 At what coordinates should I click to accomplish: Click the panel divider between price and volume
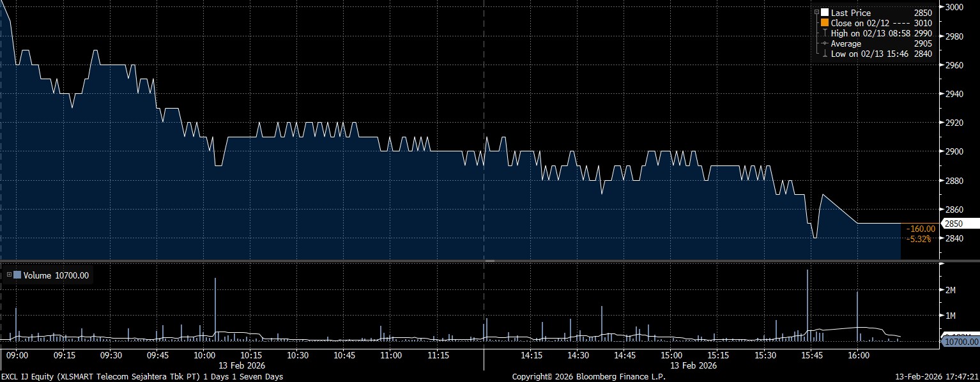point(489,261)
